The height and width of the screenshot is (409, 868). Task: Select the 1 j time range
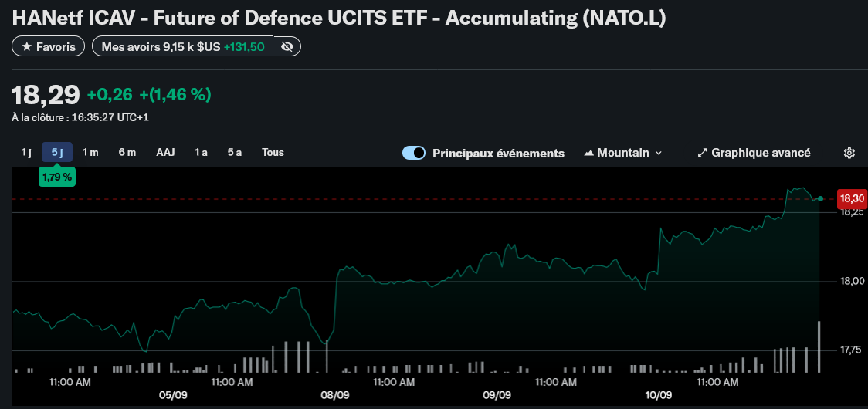pyautogui.click(x=26, y=152)
